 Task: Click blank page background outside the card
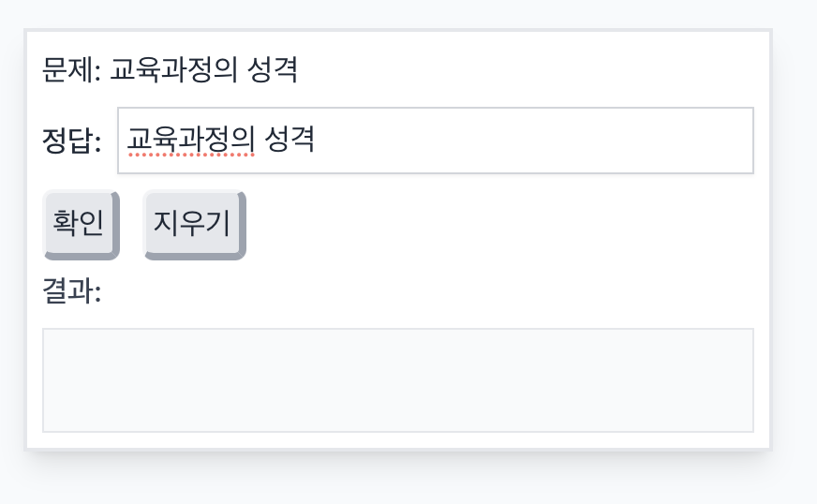coord(795,250)
